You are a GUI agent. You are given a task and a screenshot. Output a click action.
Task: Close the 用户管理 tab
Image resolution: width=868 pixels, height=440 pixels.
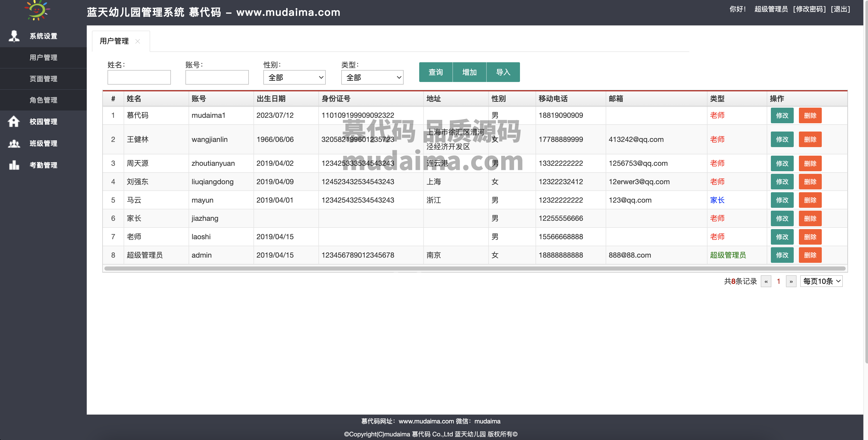coord(137,41)
